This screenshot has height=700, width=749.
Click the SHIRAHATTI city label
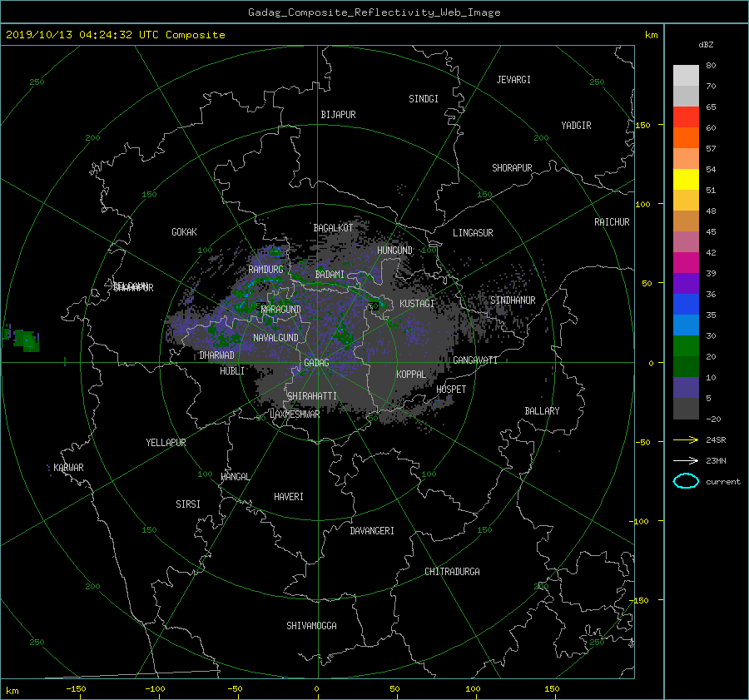(312, 396)
